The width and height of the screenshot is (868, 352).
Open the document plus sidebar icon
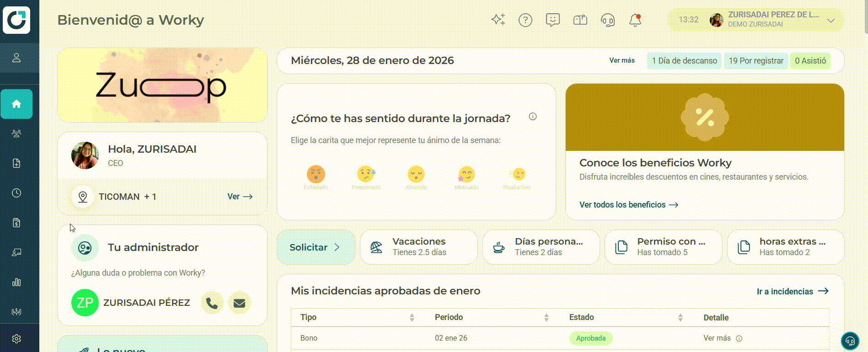16,163
